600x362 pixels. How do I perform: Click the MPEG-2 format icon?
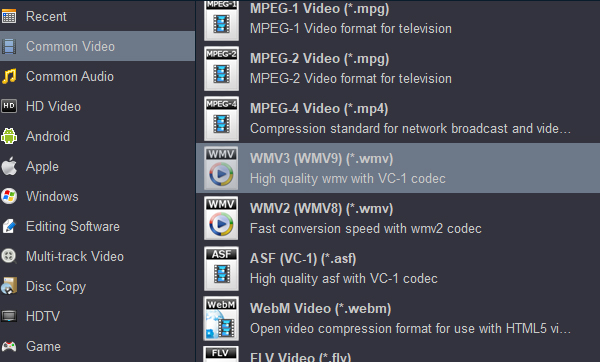click(221, 68)
